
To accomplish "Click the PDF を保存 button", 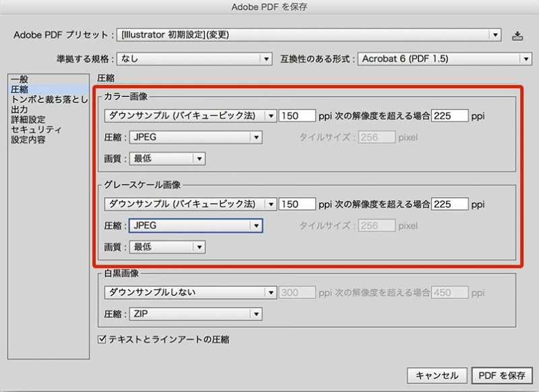I will tap(502, 375).
